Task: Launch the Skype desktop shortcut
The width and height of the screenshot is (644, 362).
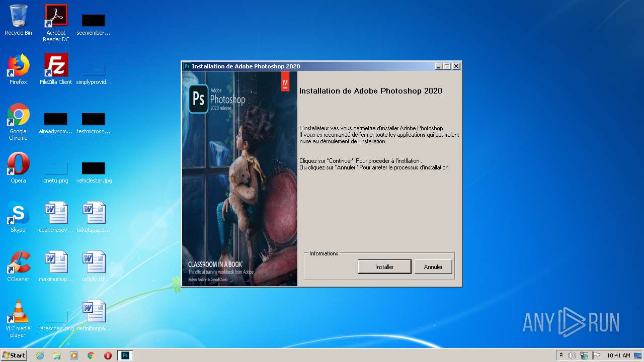Action: pos(18,217)
